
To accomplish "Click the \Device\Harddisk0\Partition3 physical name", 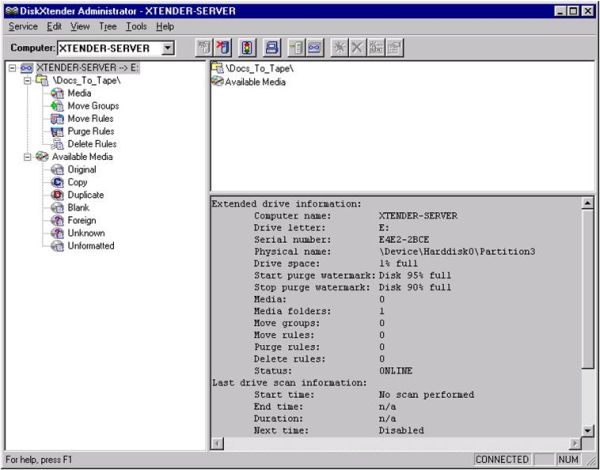I will point(457,251).
